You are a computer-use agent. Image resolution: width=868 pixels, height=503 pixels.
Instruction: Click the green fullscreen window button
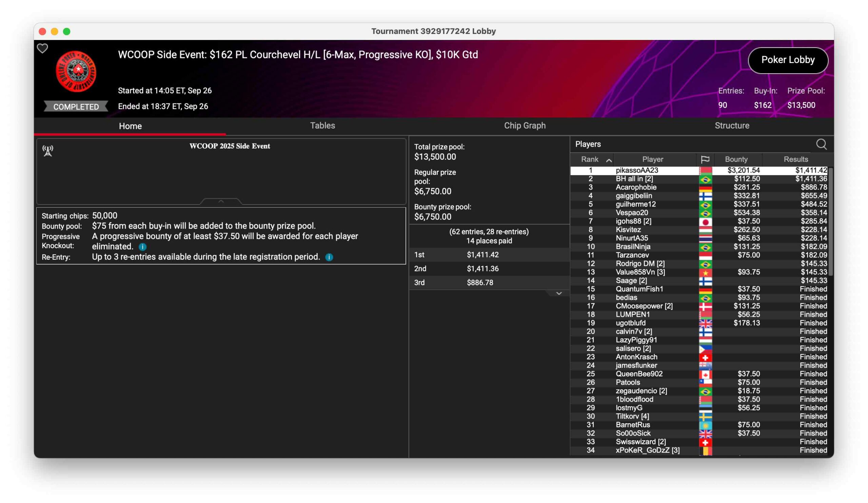[67, 32]
